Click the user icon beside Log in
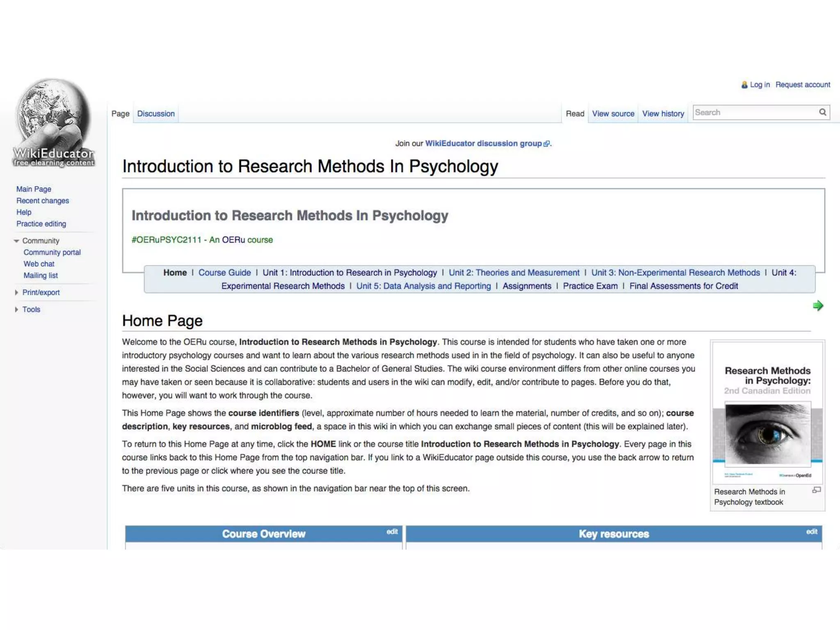Screen dimensions: 840x630 (x=744, y=85)
